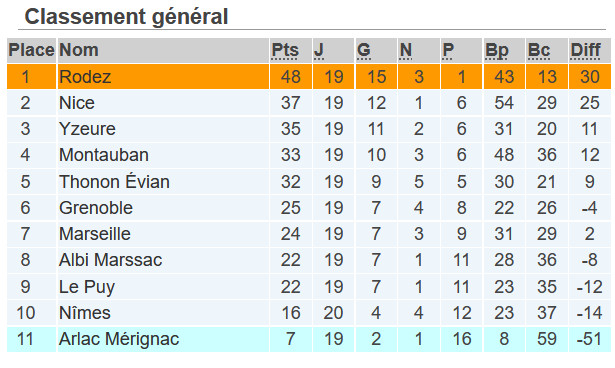This screenshot has width=615, height=368.
Task: Click the Albi Marssac team name
Action: [110, 260]
